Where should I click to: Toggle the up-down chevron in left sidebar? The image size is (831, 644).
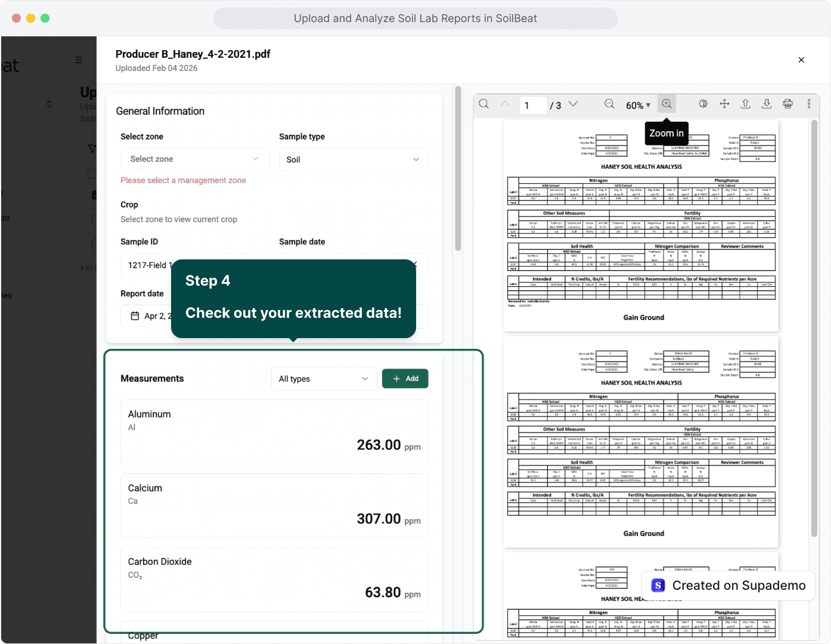[49, 104]
